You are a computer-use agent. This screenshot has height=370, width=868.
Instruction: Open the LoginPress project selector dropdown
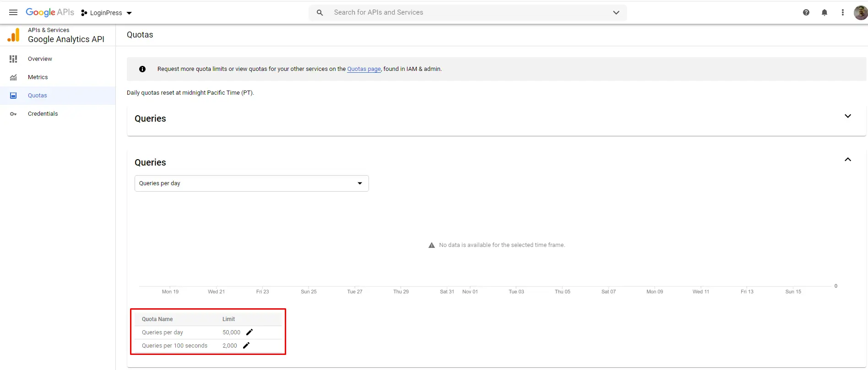tap(106, 13)
